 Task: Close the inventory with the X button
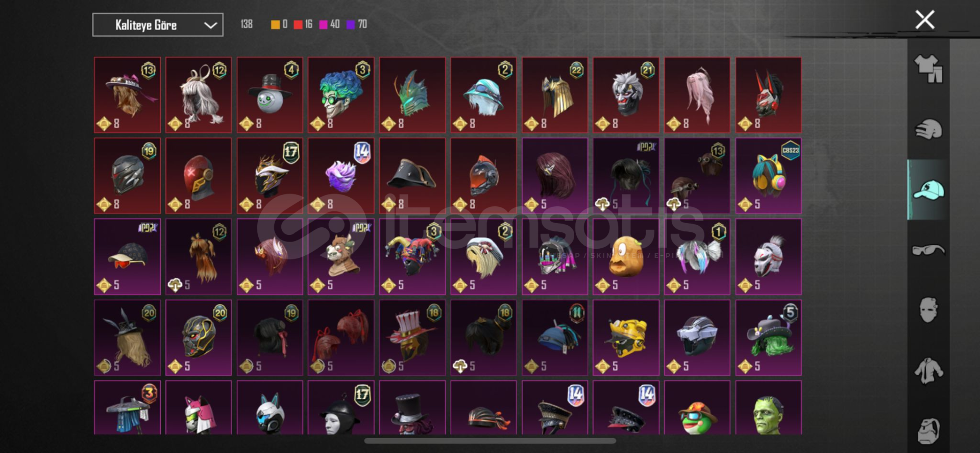(924, 20)
